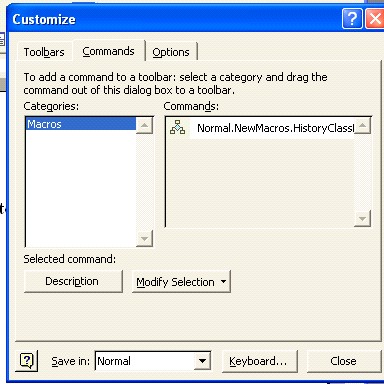Click the question mark help icon in title bar

[352, 19]
